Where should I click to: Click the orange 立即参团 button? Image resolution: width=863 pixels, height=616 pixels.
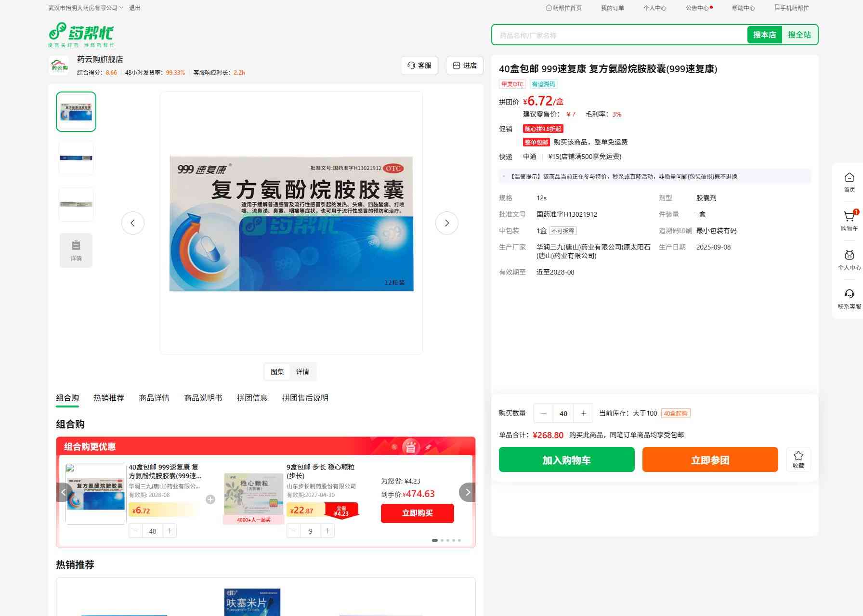click(710, 459)
